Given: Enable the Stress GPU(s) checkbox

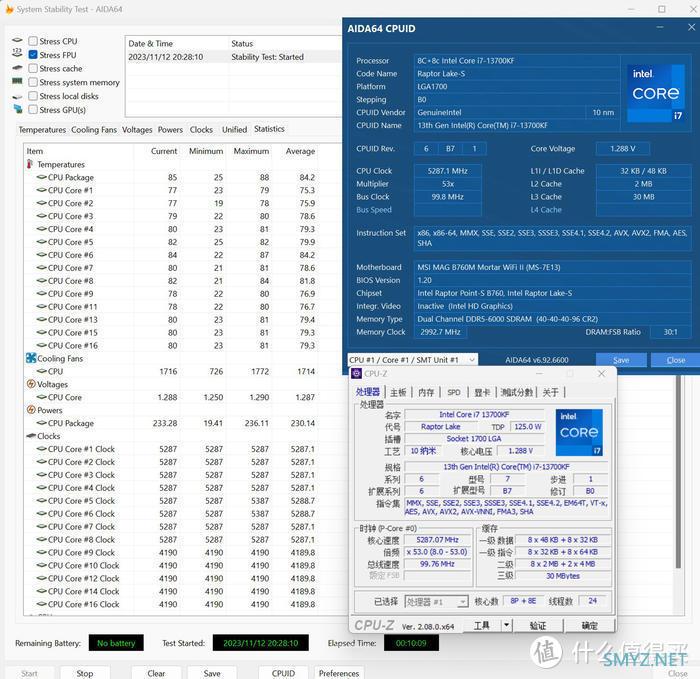Looking at the screenshot, I should click(33, 109).
